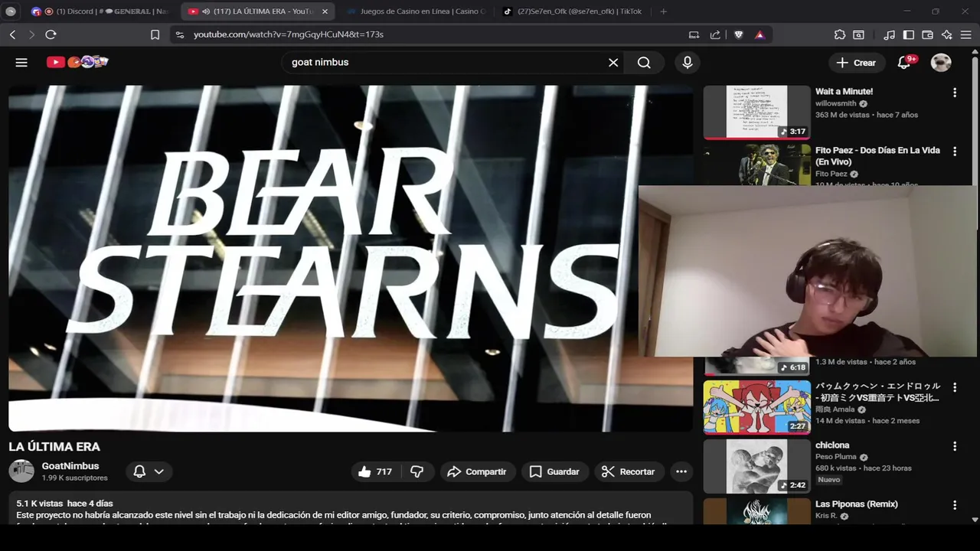
Task: Open the Brave playlist music icon
Action: (x=889, y=34)
